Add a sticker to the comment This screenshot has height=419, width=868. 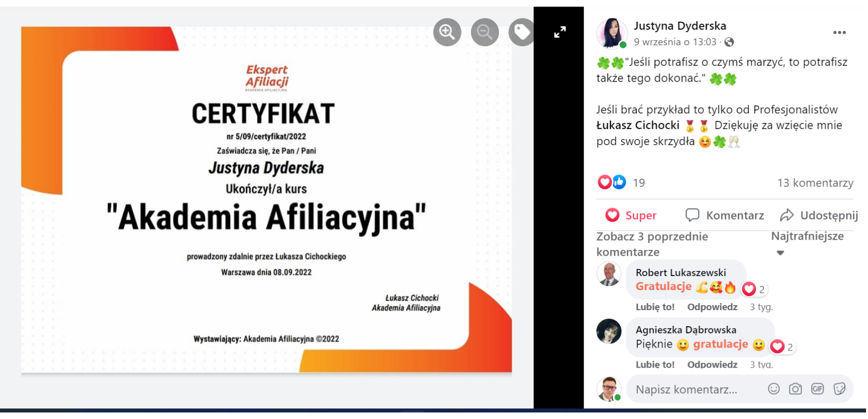839,389
